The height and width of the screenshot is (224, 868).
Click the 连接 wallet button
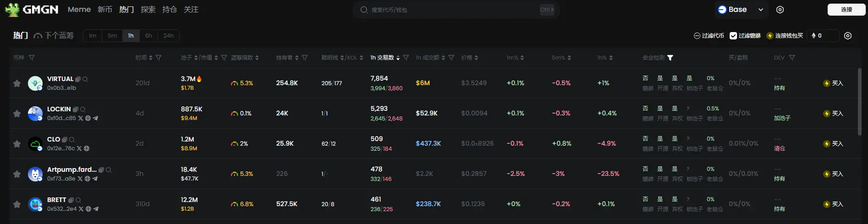(846, 10)
